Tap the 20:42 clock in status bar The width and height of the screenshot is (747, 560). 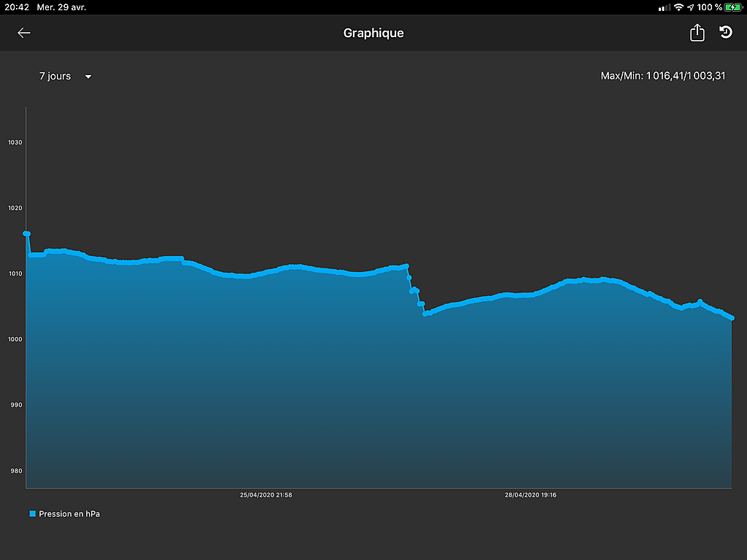(17, 7)
